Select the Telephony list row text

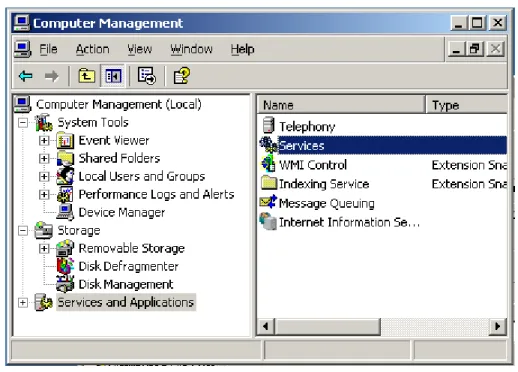pyautogui.click(x=307, y=127)
